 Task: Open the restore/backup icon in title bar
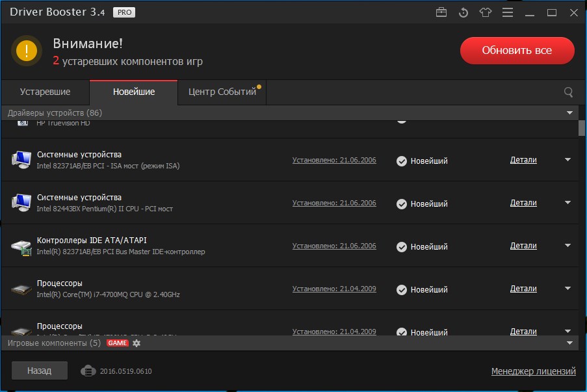[463, 13]
